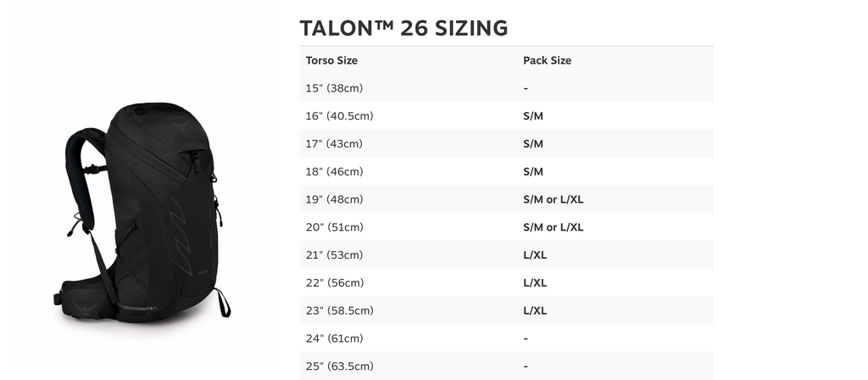Click the 17" (43cm) torso size cell
Screen dimensions: 868x380
pos(334,144)
